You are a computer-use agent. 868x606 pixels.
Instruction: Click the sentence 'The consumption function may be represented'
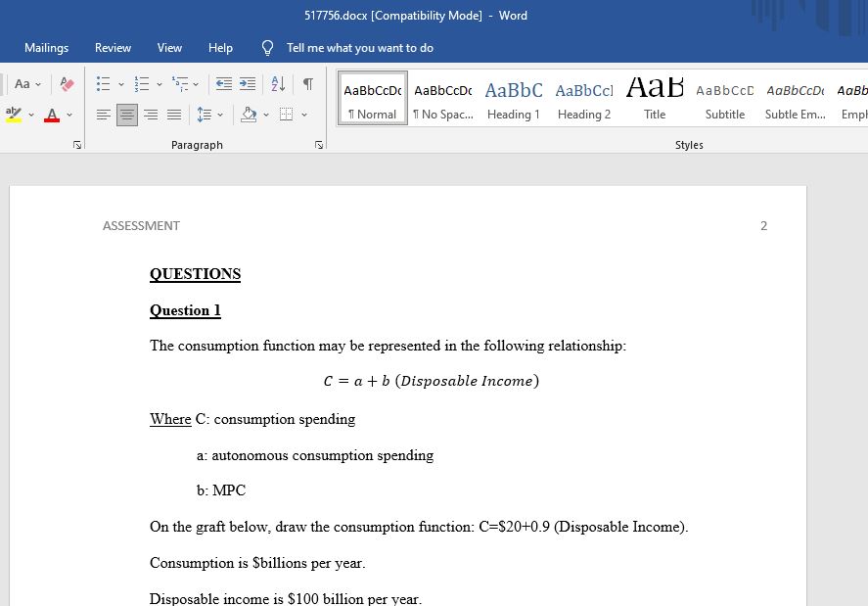pyautogui.click(x=388, y=346)
